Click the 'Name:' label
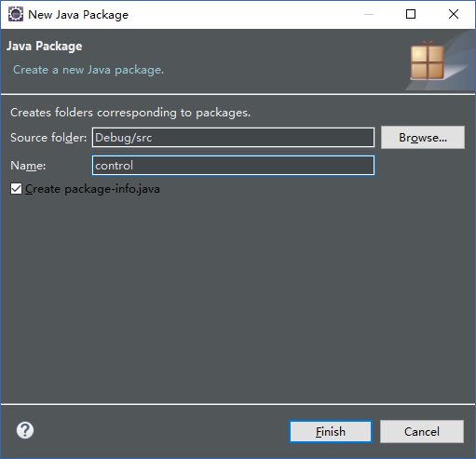This screenshot has width=476, height=459. (28, 166)
